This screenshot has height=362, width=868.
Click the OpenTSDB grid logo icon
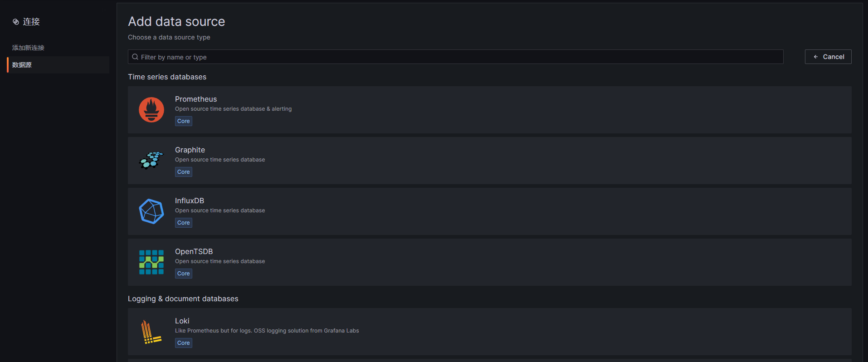[151, 262]
